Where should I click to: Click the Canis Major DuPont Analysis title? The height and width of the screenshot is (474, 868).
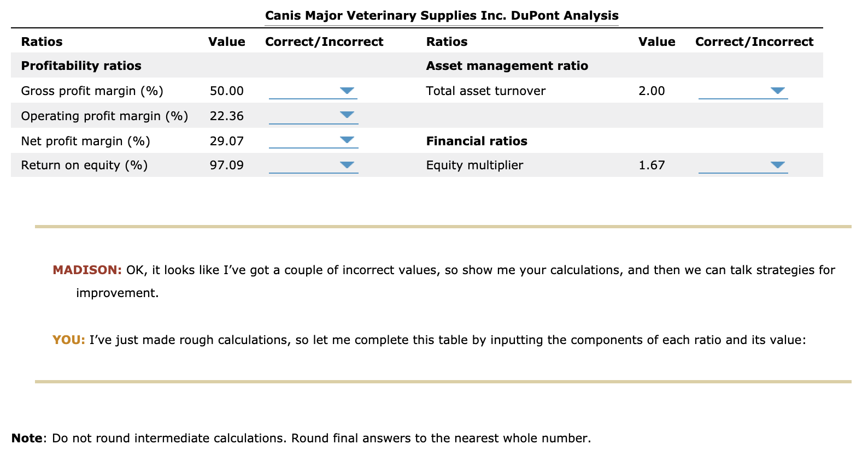pos(442,15)
